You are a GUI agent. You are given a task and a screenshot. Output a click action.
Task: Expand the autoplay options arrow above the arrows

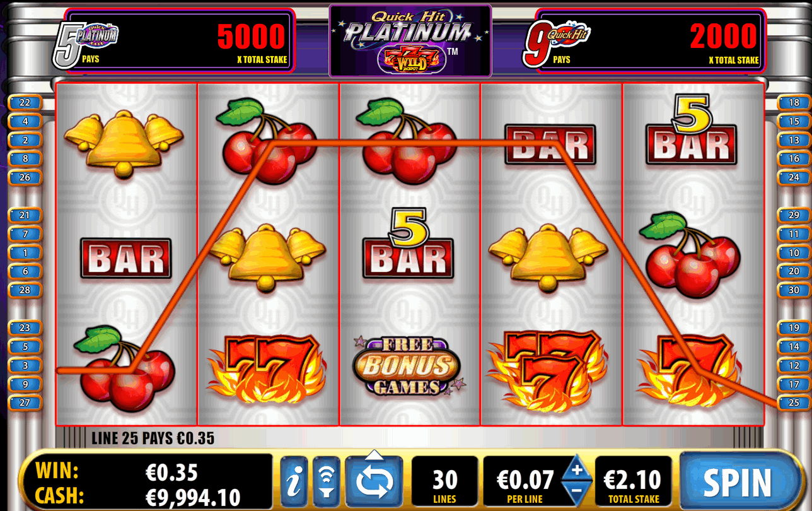click(x=374, y=454)
